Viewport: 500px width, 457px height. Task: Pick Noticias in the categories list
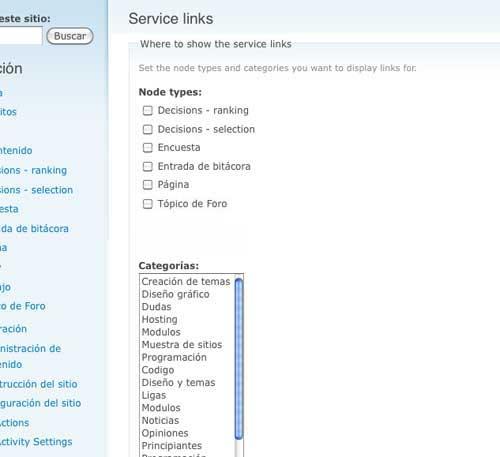tap(160, 421)
